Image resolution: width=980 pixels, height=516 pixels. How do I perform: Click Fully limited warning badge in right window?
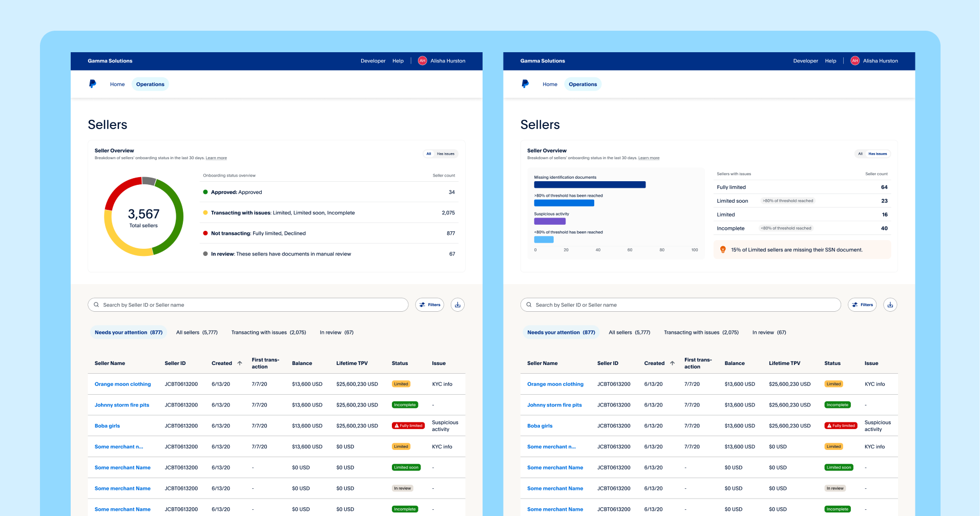click(x=841, y=425)
